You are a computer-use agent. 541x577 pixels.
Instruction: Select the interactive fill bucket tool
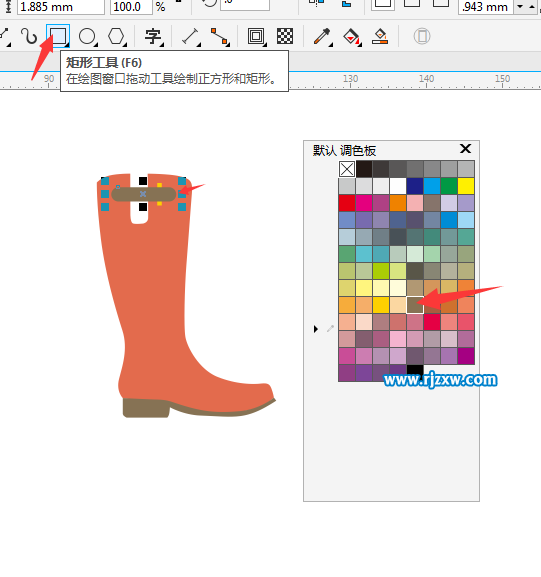pos(352,36)
